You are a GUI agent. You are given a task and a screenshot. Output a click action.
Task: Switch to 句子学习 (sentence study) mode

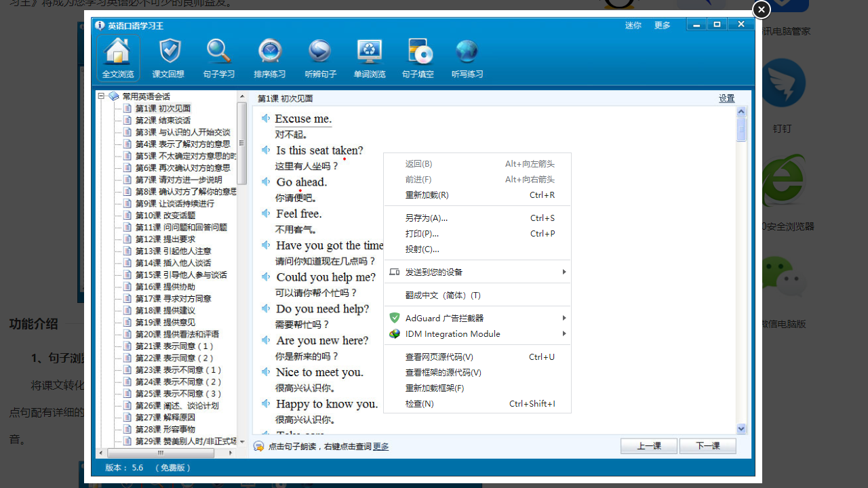point(218,58)
